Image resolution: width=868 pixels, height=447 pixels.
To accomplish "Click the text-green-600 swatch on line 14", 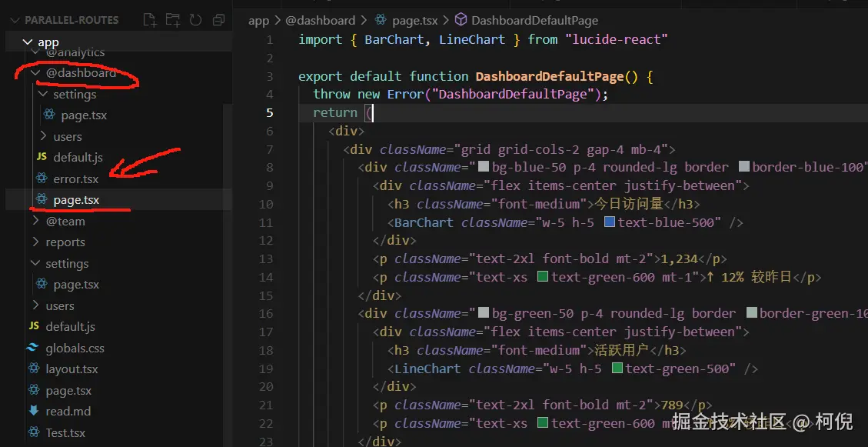I will pyautogui.click(x=543, y=277).
